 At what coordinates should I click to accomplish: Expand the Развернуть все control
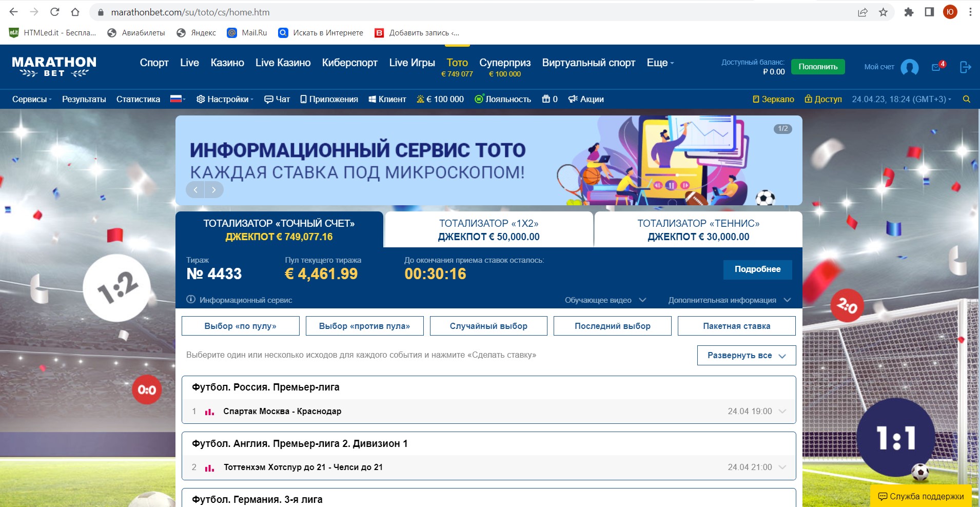click(x=746, y=355)
